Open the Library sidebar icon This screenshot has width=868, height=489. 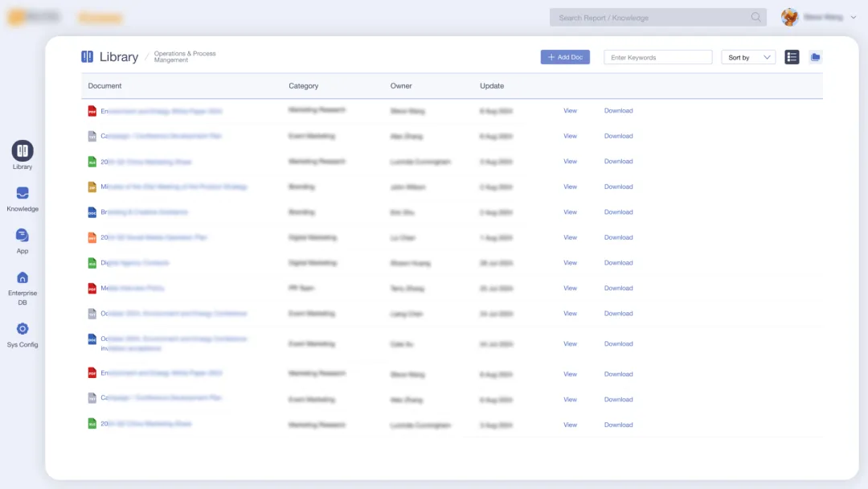tap(23, 150)
